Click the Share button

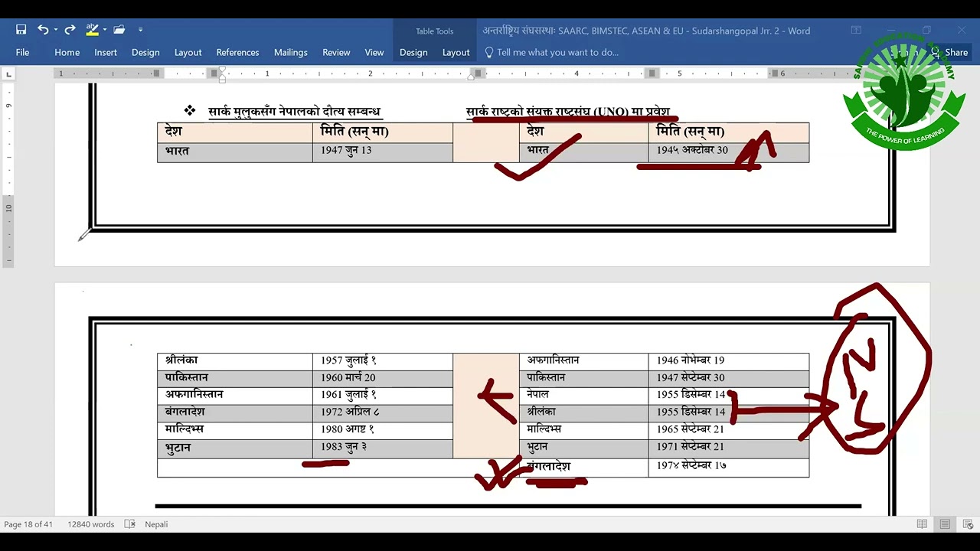tap(949, 52)
